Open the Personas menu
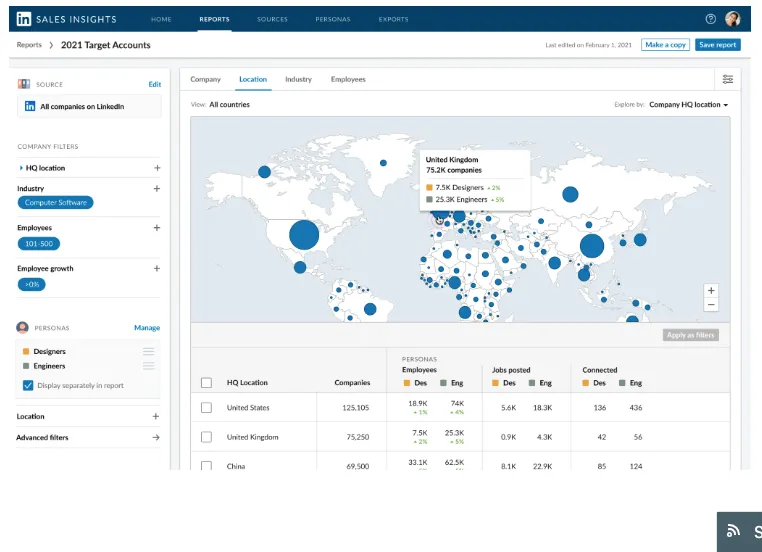The image size is (762, 552). click(x=333, y=19)
